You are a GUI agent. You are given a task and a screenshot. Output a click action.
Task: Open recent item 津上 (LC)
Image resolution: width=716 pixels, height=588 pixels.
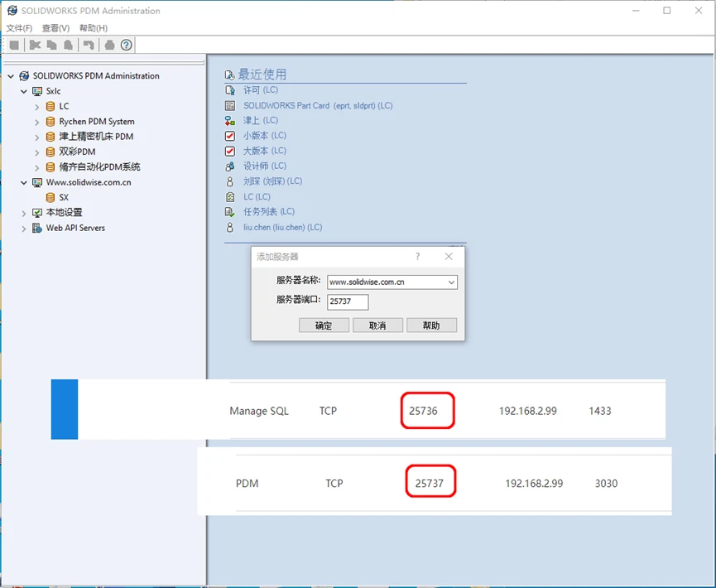click(x=260, y=121)
